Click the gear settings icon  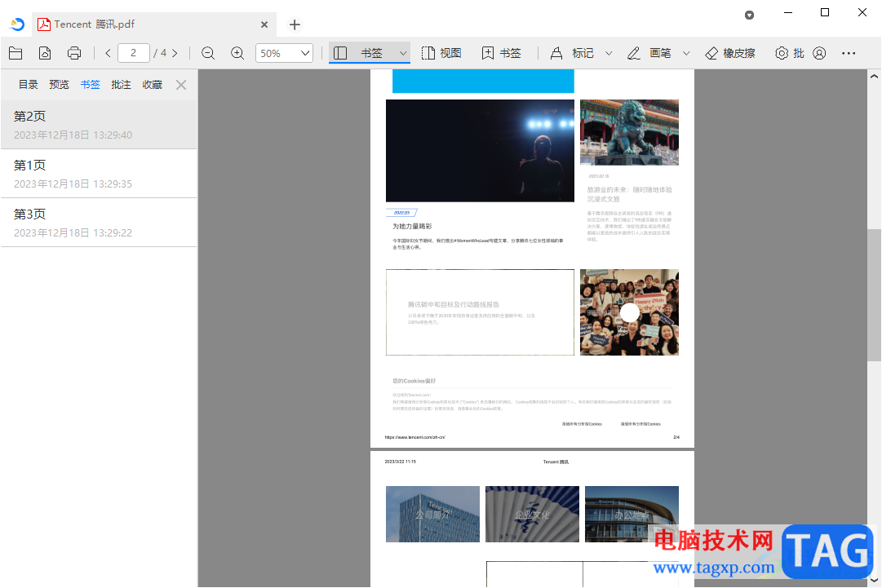point(782,53)
